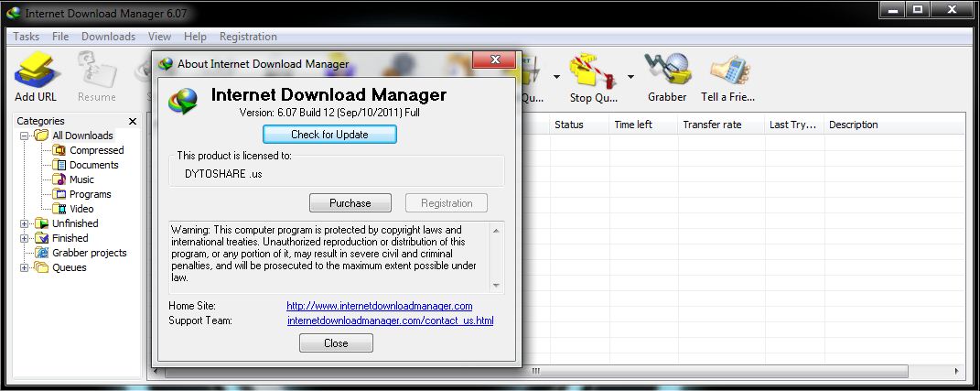The image size is (980, 391).
Task: Open the Registration menu
Action: tap(248, 37)
